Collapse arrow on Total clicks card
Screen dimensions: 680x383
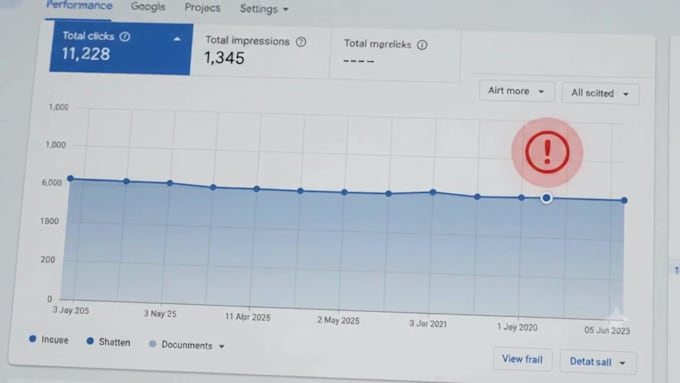[x=177, y=39]
